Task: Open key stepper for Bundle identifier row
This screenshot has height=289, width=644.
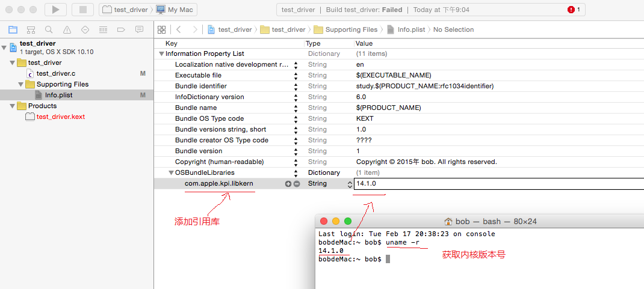Action: [x=296, y=87]
